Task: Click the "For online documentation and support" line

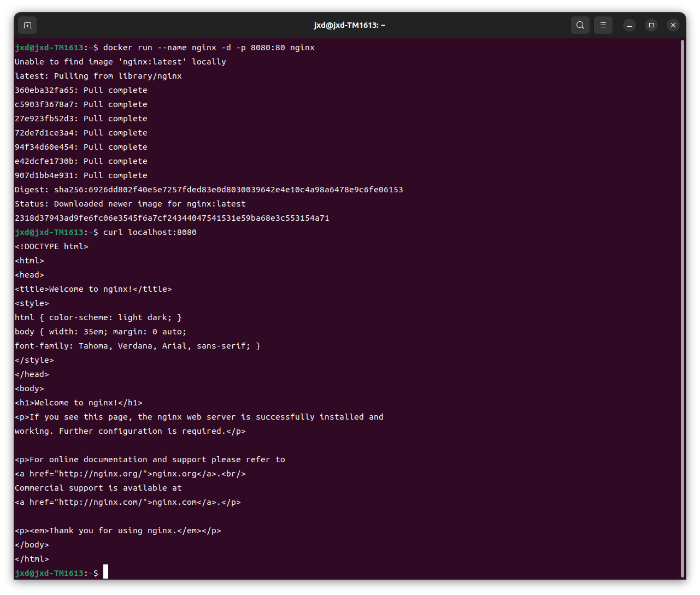Action: tap(150, 459)
